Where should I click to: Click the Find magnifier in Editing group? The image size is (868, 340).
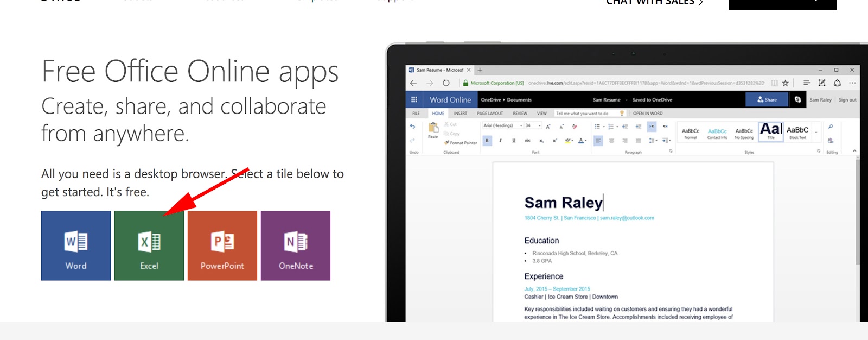pyautogui.click(x=831, y=127)
